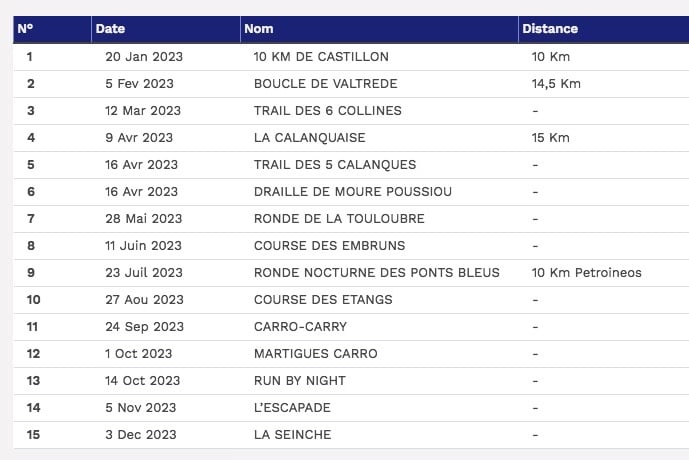Screen dimensions: 689x460
Task: Select the CARRO-CARRY race row
Action: point(351,327)
